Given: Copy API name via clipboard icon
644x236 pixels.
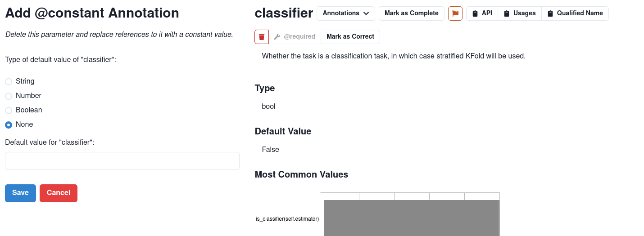Looking at the screenshot, I should click(475, 13).
